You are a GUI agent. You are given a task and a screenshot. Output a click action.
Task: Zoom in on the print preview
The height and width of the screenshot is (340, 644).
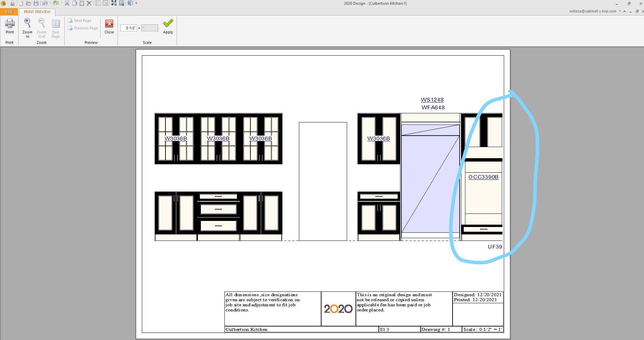pos(27,27)
